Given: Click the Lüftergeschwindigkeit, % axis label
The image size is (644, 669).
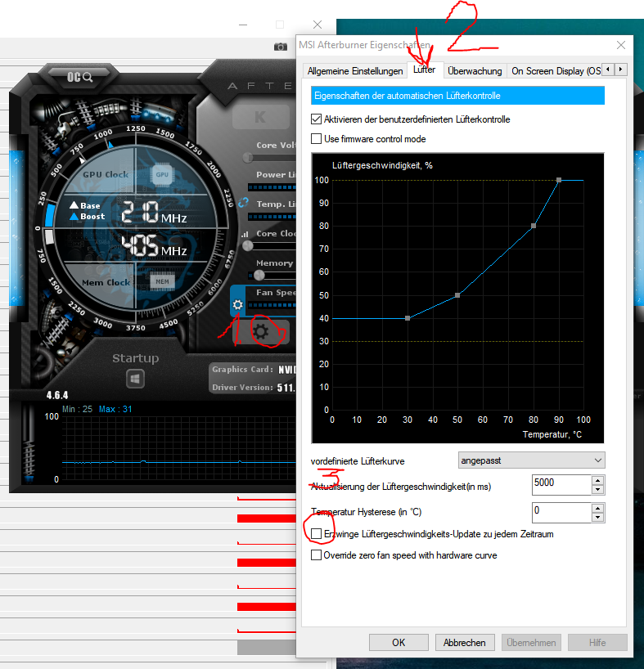Looking at the screenshot, I should point(382,165).
